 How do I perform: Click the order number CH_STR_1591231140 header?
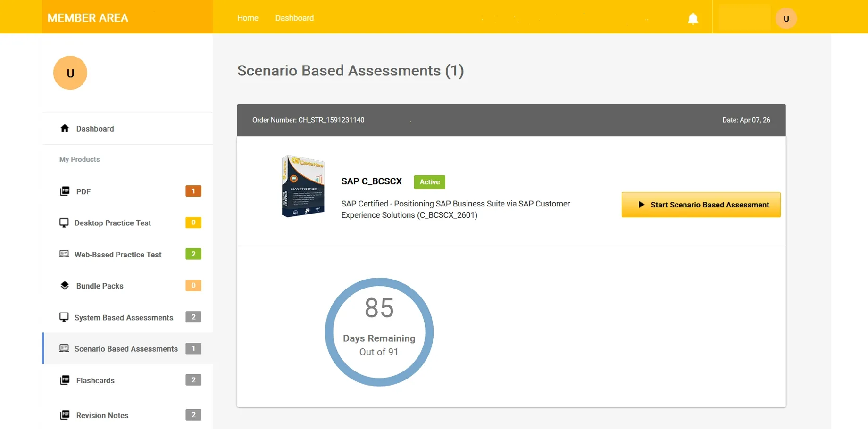(309, 120)
